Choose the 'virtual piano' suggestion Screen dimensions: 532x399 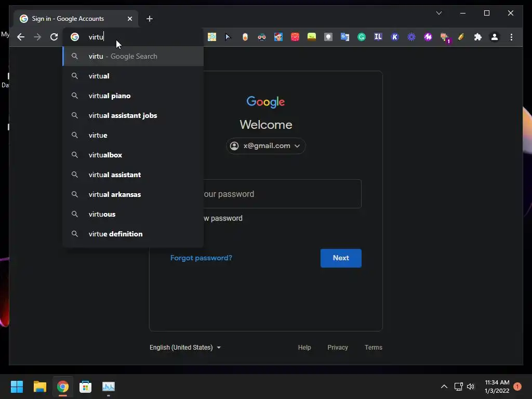(133, 96)
